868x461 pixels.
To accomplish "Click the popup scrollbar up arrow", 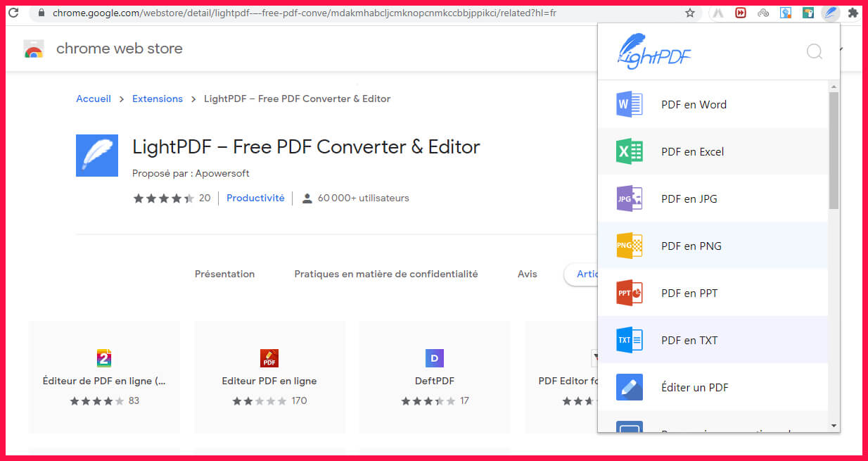I will pos(834,87).
